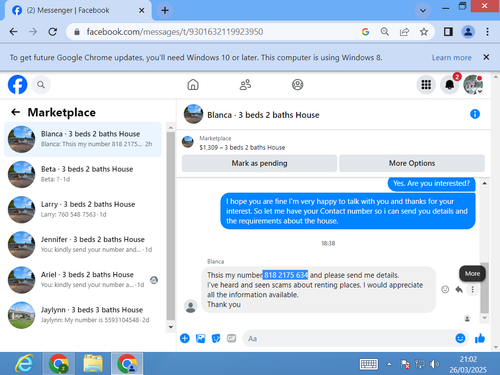Image resolution: width=500 pixels, height=375 pixels.
Task: Open the Facebook menu grid icon
Action: pos(426,85)
